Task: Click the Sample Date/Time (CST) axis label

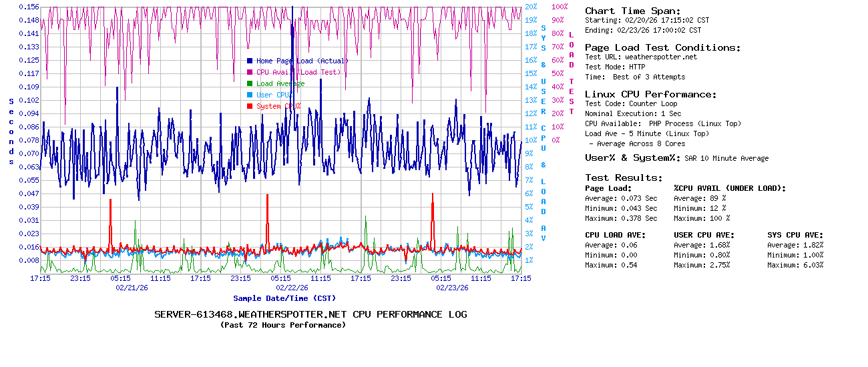Action: click(x=284, y=298)
